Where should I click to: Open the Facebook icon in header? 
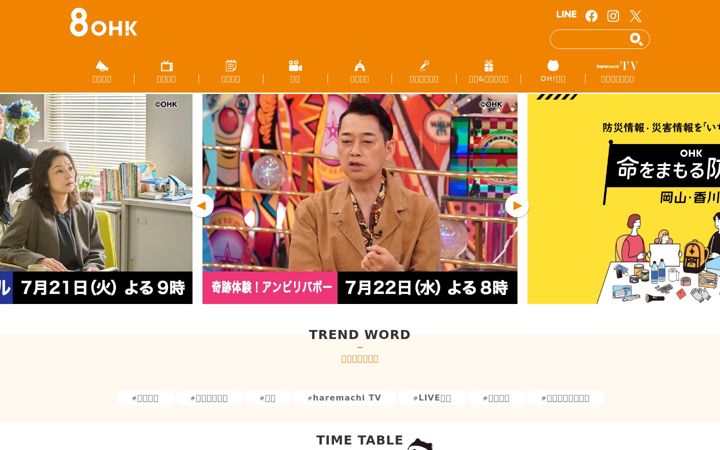tap(591, 16)
